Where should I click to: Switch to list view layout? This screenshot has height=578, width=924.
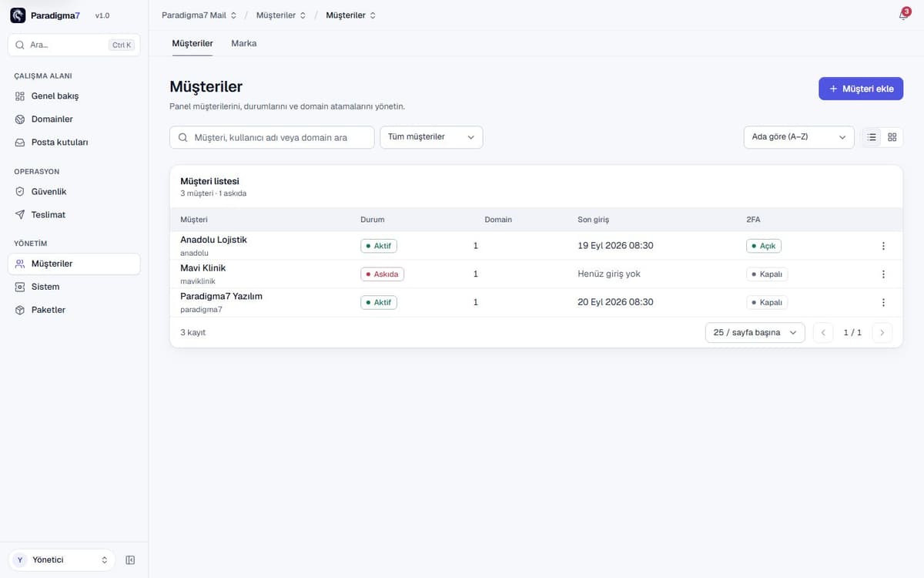[x=872, y=137]
